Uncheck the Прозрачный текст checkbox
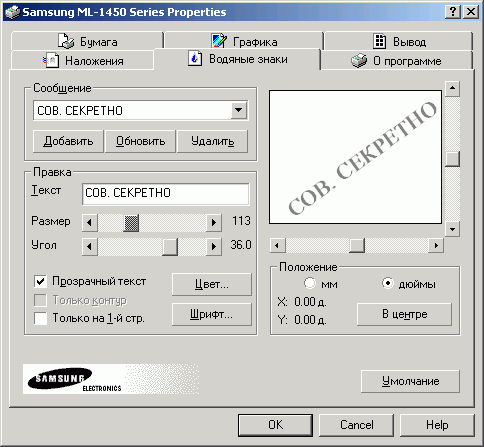This screenshot has width=484, height=447. coord(40,281)
